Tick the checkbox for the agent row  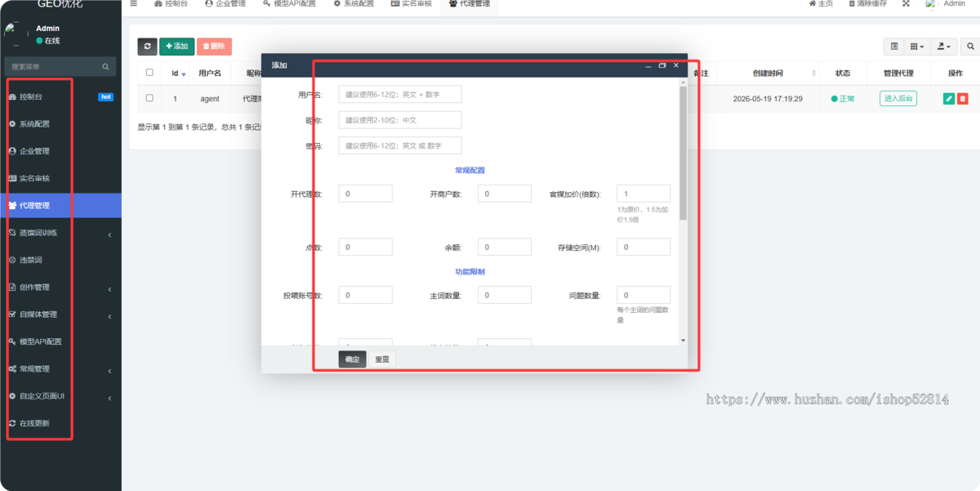coord(149,98)
